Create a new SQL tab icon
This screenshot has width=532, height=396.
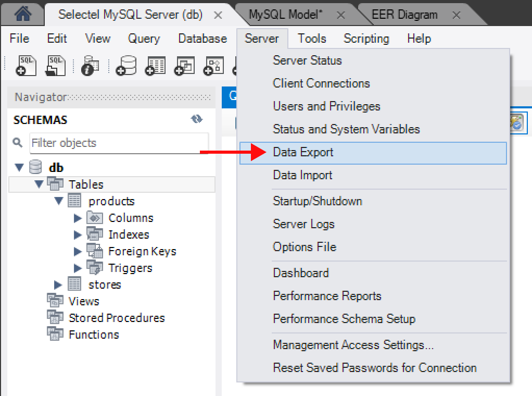tap(26, 66)
